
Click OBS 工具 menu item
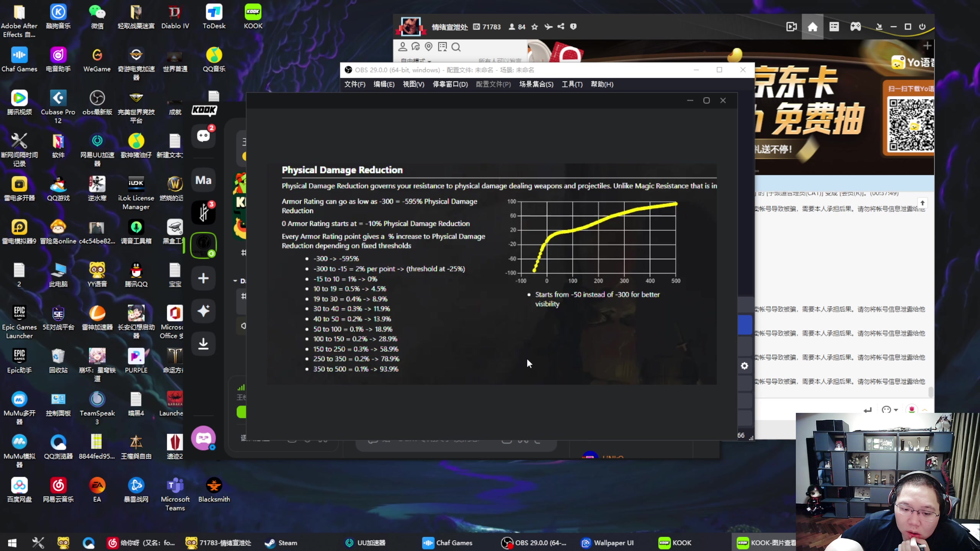coord(572,83)
